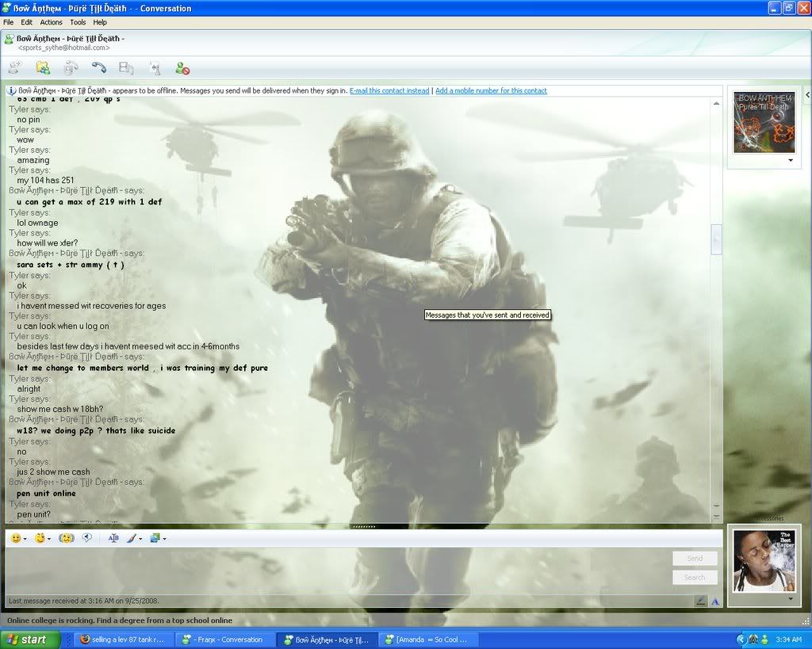812x649 pixels.
Task: Open the Actions menu
Action: 52,22
